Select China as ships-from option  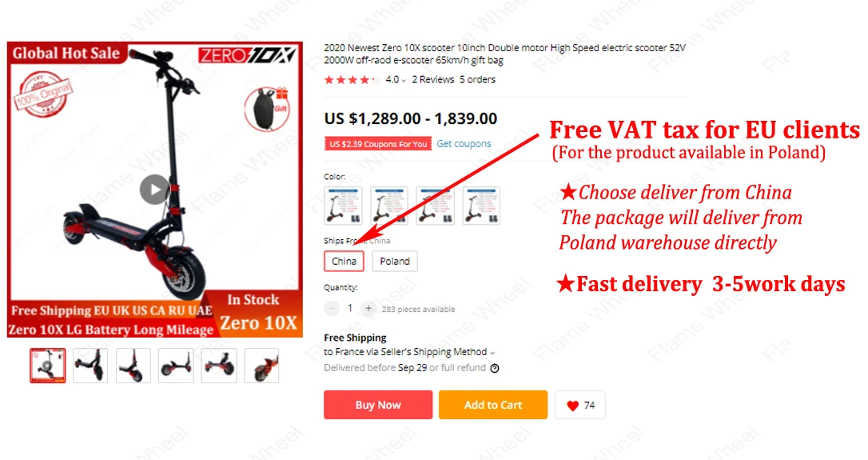point(344,261)
